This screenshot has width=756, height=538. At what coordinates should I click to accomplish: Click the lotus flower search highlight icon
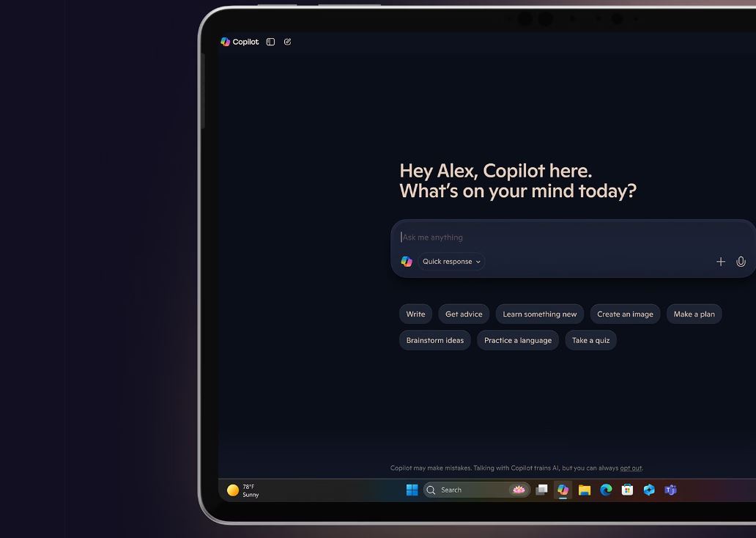pyautogui.click(x=519, y=490)
